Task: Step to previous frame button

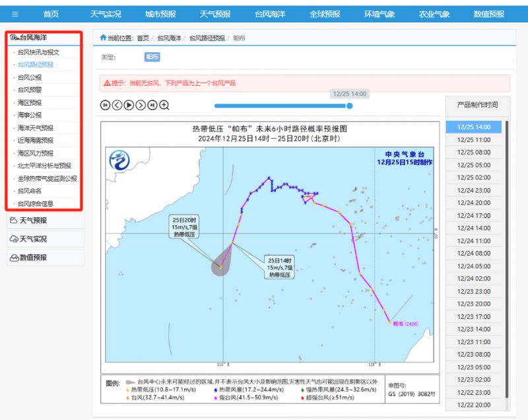Action: 117,106
